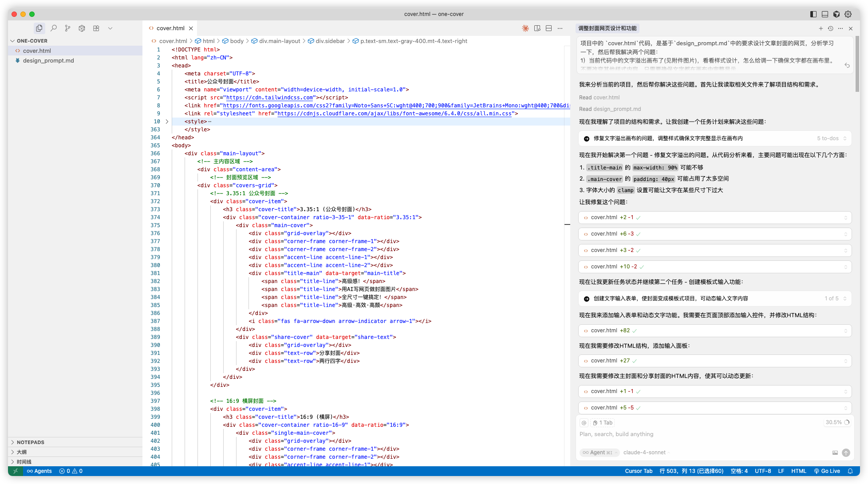Image resolution: width=868 pixels, height=484 pixels.
Task: Open the Source Control view
Action: [67, 28]
